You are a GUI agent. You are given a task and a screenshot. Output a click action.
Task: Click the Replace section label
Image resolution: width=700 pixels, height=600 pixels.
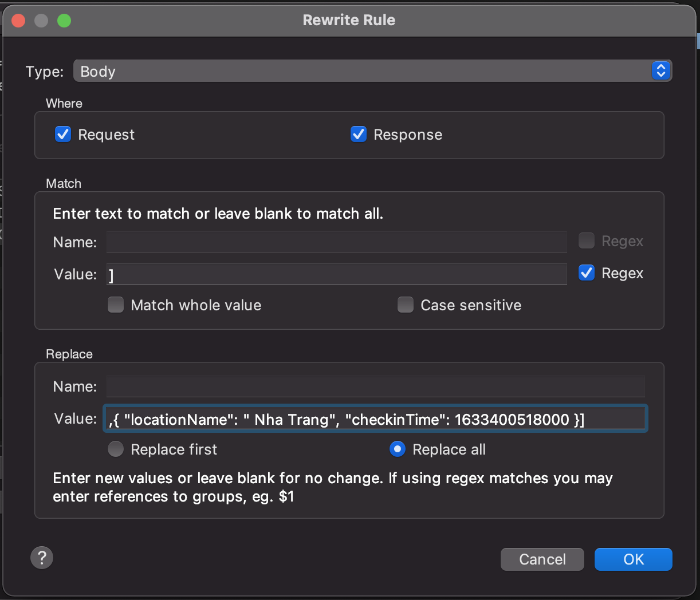click(69, 354)
